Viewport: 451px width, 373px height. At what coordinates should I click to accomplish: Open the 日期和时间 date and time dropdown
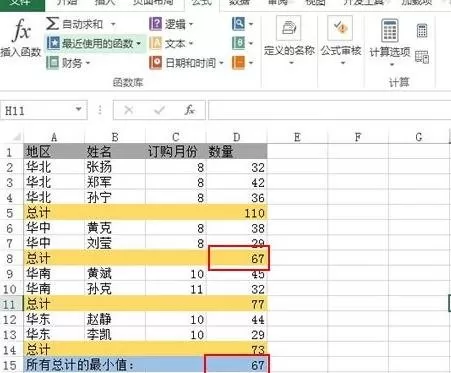click(187, 63)
